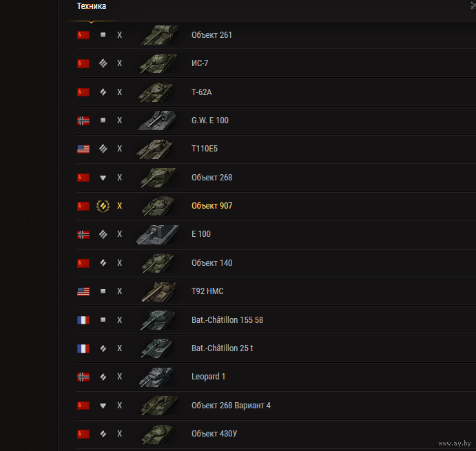Viewport: 476px width, 451px height.
Task: Click the German flag beside E 100
Action: tap(83, 235)
